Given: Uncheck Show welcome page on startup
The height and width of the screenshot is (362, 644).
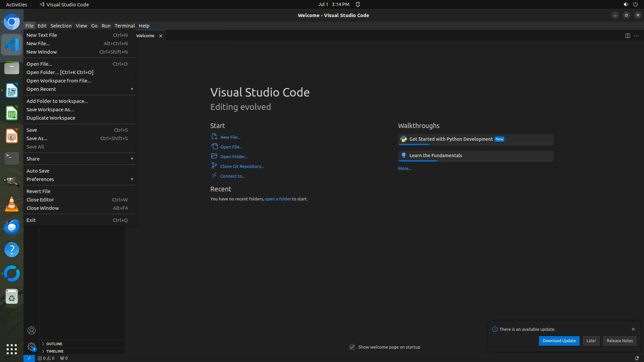Looking at the screenshot, I should [x=352, y=347].
